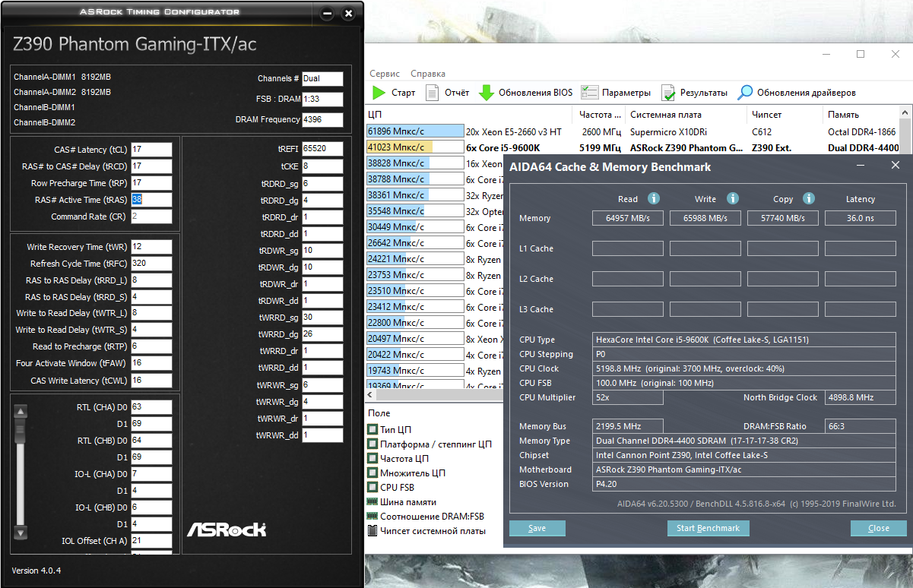913x588 pixels.
Task: Click the Параметры toolbar label
Action: coord(626,93)
